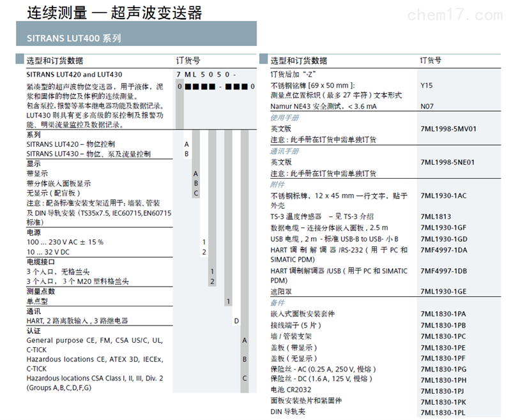
Task: Click the 通讯手册 section heading
Action: [284, 151]
